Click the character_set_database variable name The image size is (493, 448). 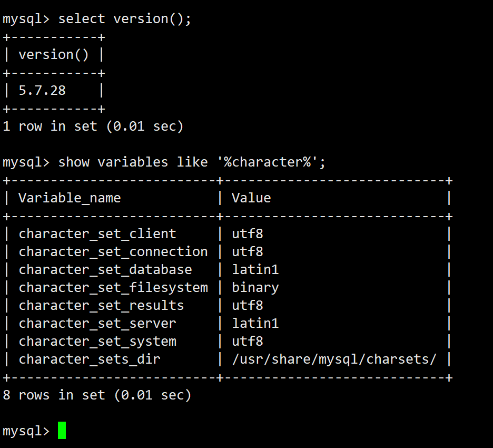pos(105,270)
